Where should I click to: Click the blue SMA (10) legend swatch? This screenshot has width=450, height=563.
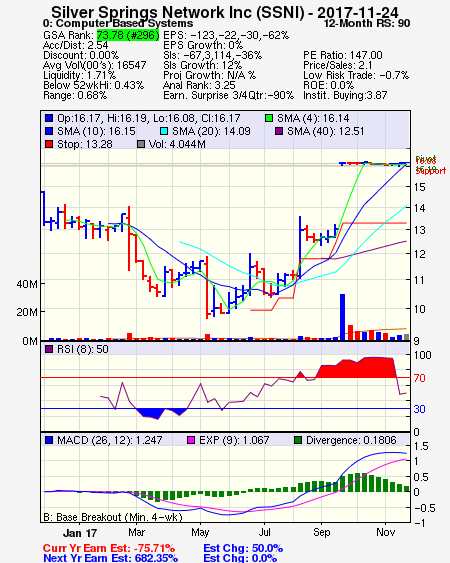(49, 131)
